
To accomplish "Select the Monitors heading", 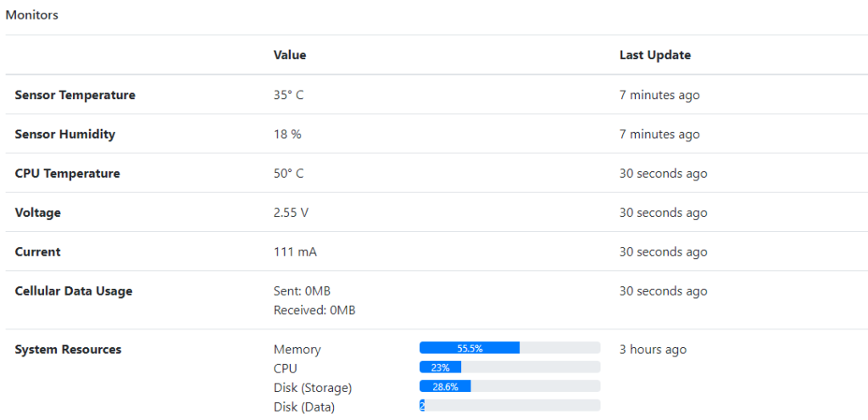I will pyautogui.click(x=32, y=15).
